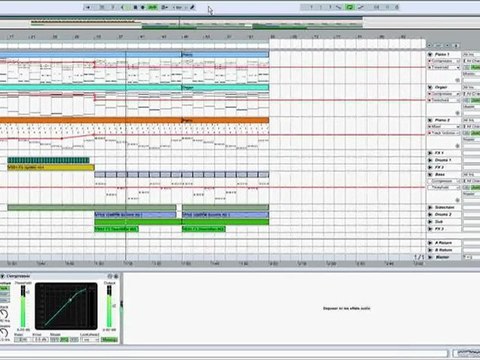Select the first blue Drums 2 clip

pyautogui.click(x=135, y=215)
